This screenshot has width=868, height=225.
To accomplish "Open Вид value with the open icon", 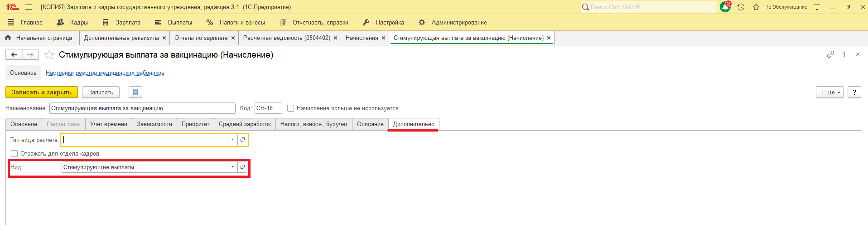I will [x=242, y=167].
